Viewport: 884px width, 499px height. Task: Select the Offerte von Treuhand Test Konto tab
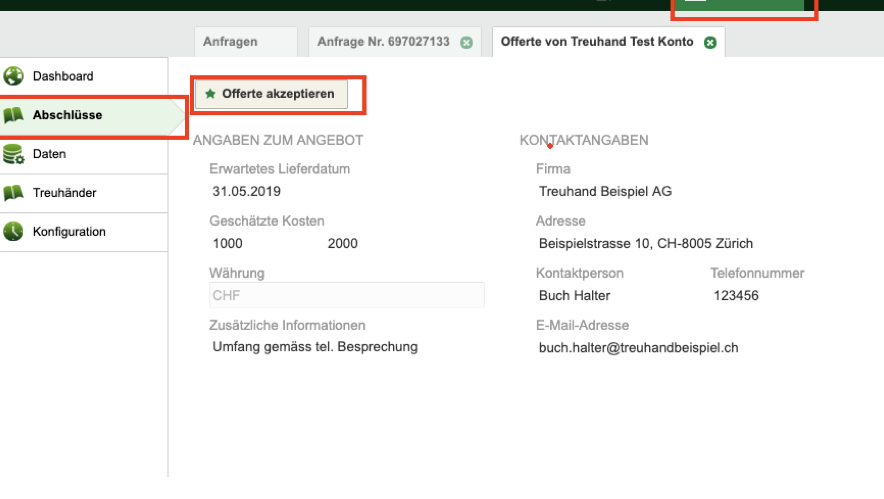pyautogui.click(x=597, y=42)
